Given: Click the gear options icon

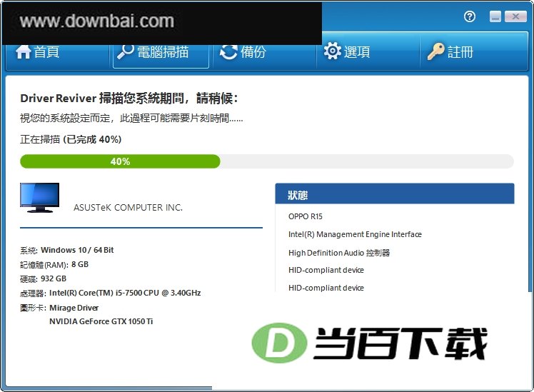Looking at the screenshot, I should pyautogui.click(x=333, y=51).
